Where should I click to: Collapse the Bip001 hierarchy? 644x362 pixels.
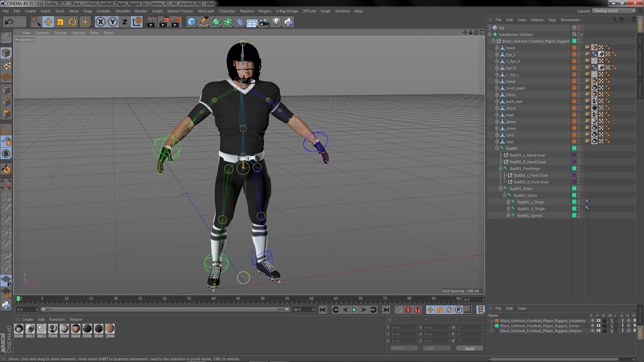coord(497,148)
